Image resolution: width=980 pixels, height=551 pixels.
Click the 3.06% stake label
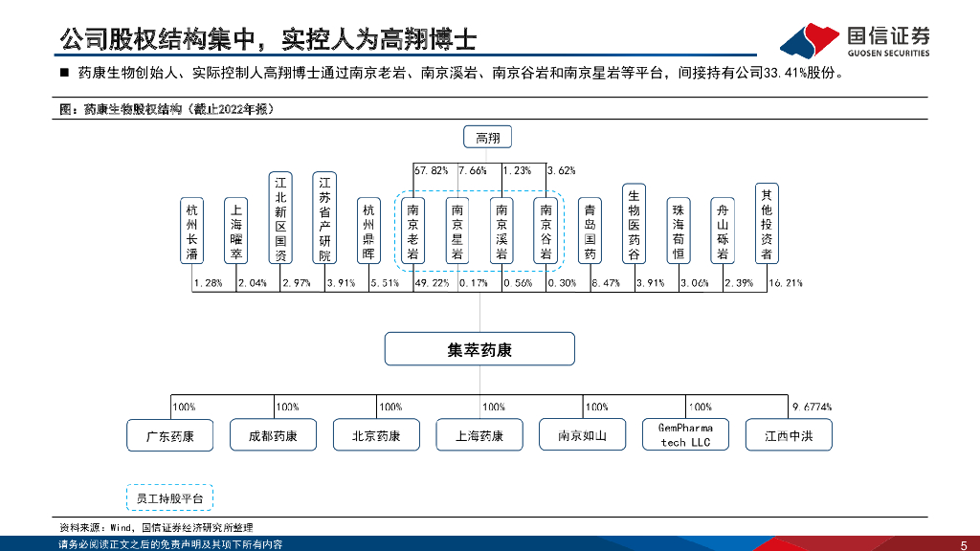[x=695, y=283]
